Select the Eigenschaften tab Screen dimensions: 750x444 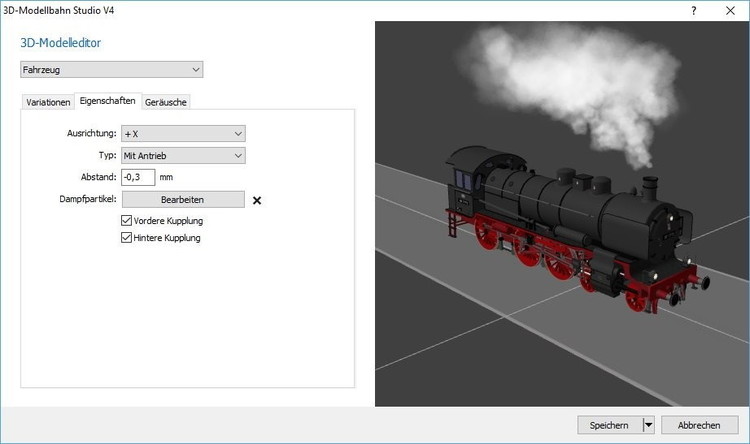pos(108,101)
